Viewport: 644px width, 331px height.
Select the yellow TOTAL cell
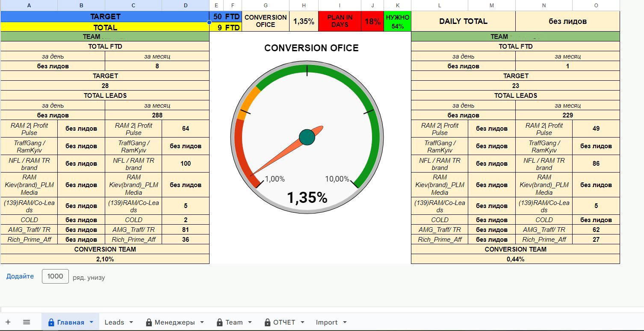click(105, 27)
